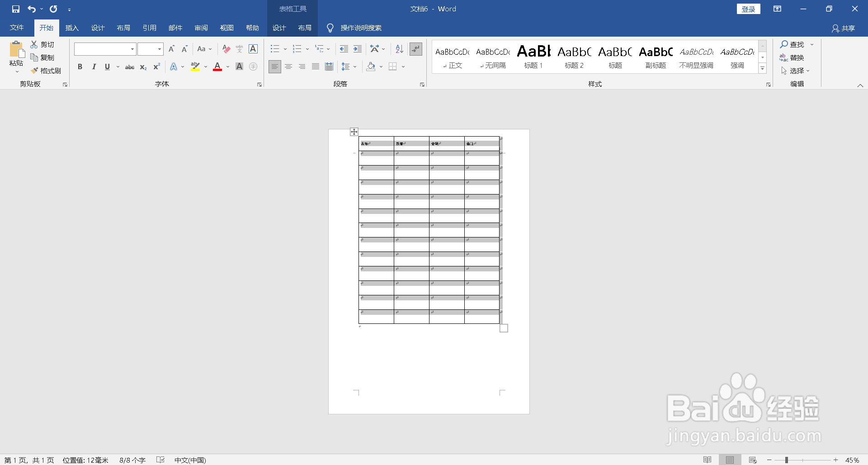
Task: Sort the table contents A to Z
Action: click(x=399, y=49)
